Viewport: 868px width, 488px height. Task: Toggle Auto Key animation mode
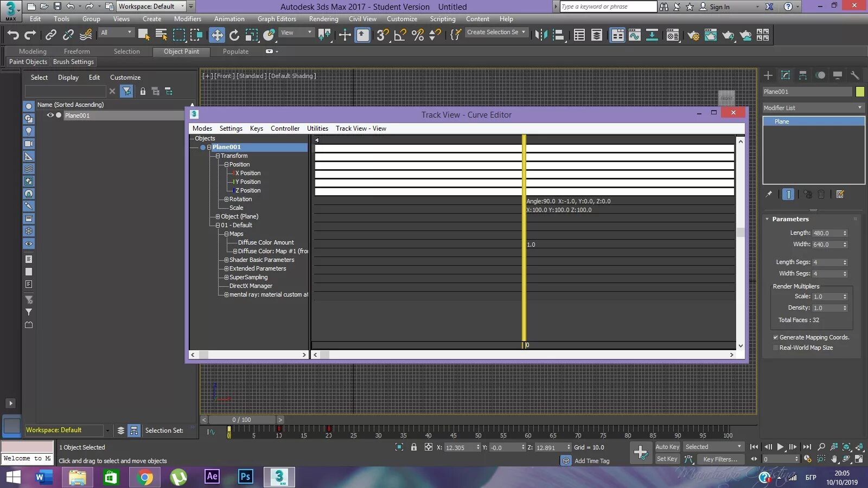(x=667, y=447)
